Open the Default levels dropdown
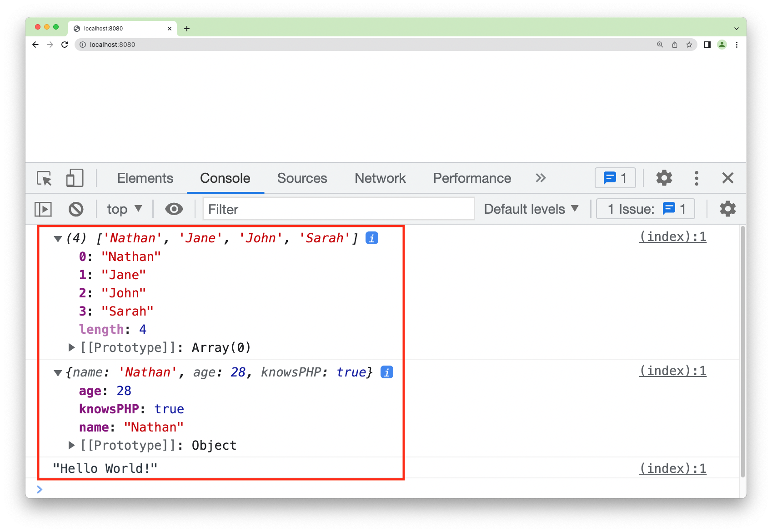This screenshot has height=532, width=772. (x=530, y=209)
